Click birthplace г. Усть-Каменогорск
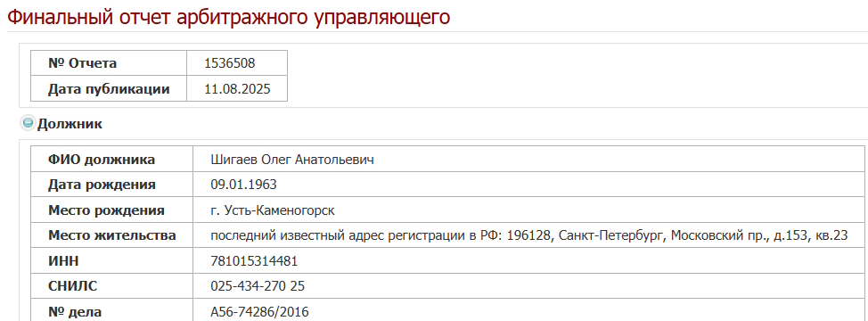868x321 pixels. [x=273, y=210]
